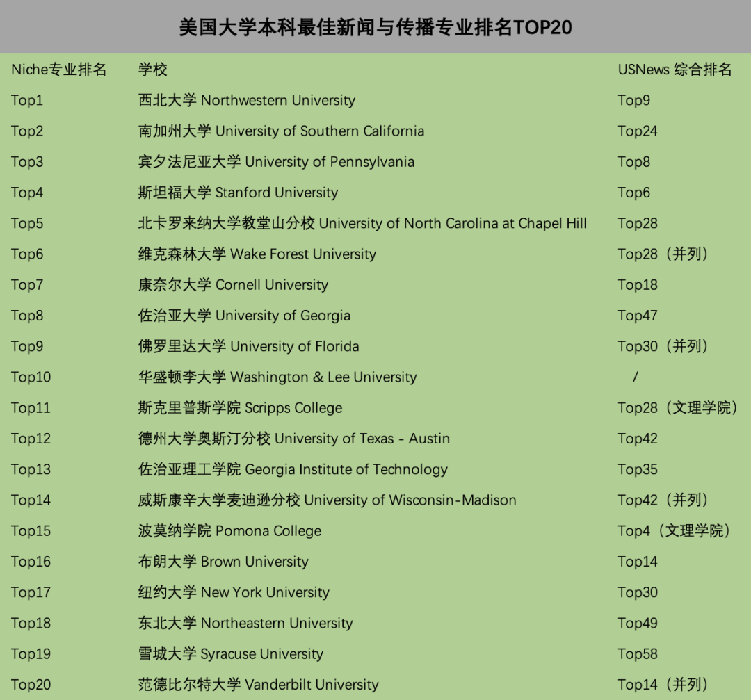Click the Top10 rank cell
The width and height of the screenshot is (751, 700).
tap(31, 377)
